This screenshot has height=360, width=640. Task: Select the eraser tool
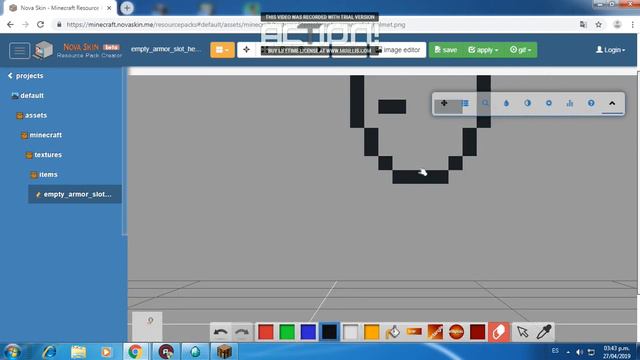coord(499,332)
